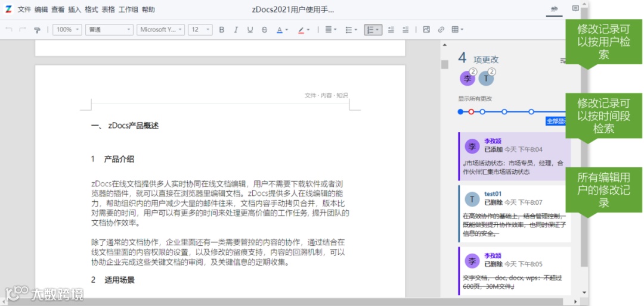Toggle bold formatting

tap(222, 30)
